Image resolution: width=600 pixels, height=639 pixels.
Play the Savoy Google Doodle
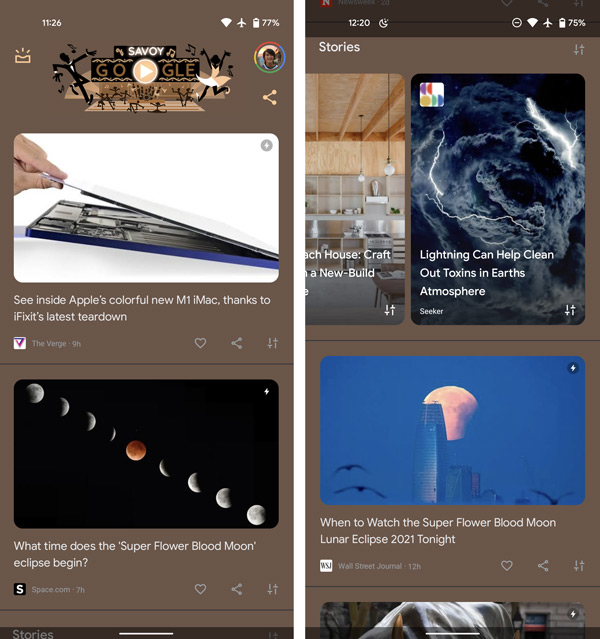pos(145,71)
